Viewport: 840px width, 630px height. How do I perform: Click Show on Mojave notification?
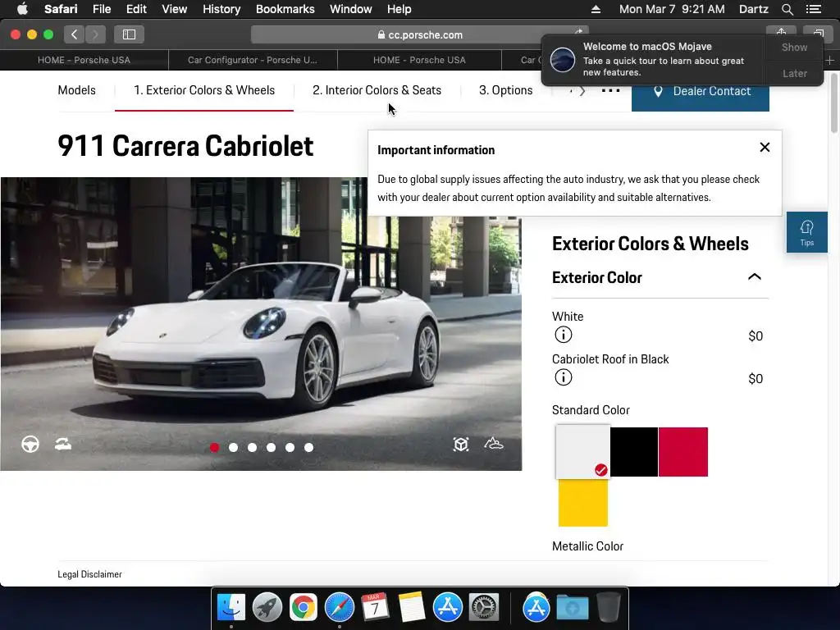point(794,47)
